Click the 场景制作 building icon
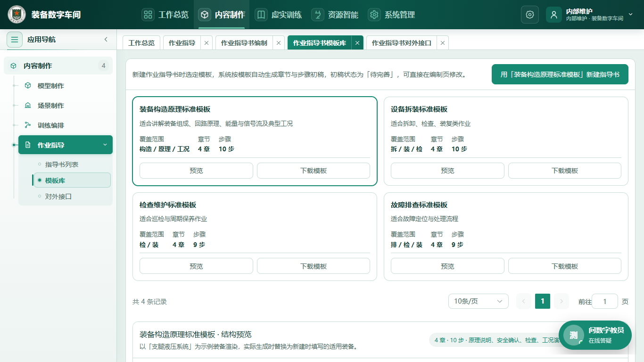This screenshot has height=362, width=644. [x=28, y=106]
